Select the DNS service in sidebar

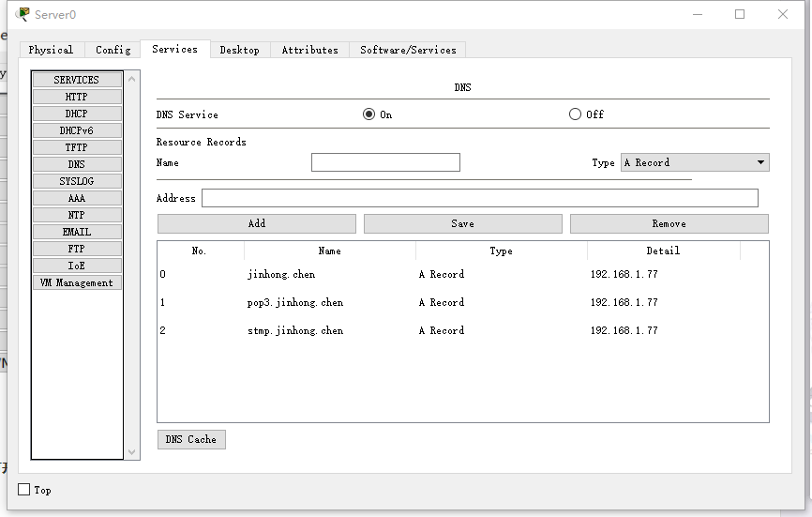[x=77, y=164]
